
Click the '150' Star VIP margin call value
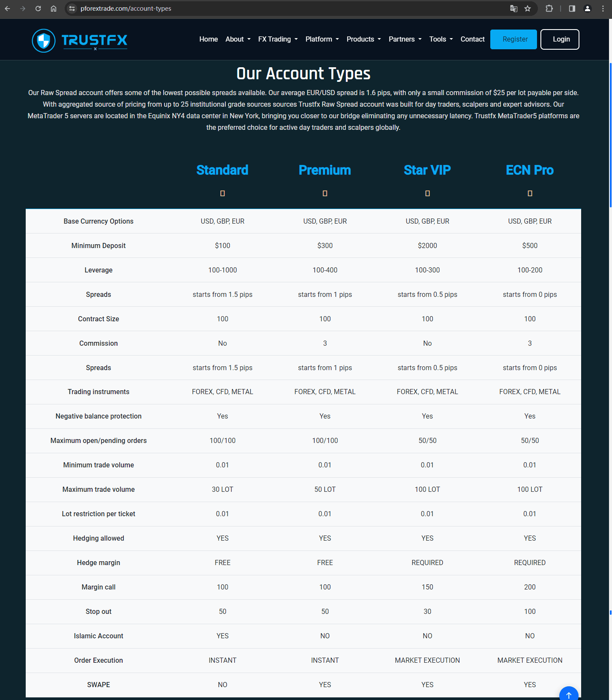[427, 587]
